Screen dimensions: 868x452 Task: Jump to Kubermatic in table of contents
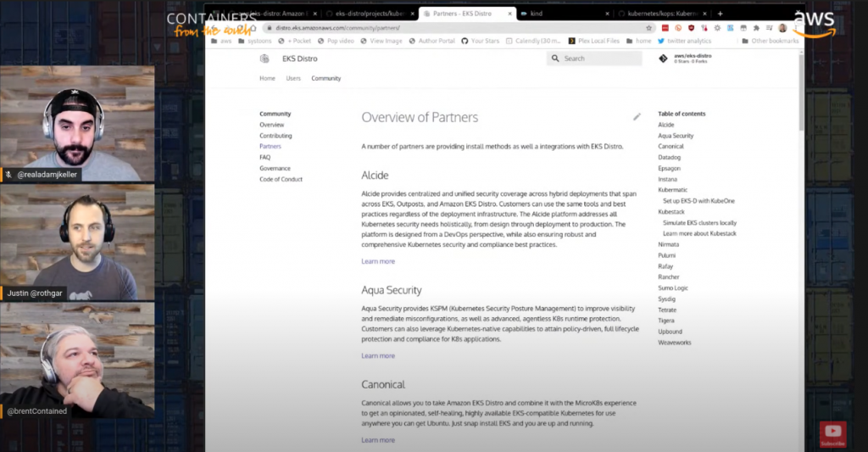672,190
